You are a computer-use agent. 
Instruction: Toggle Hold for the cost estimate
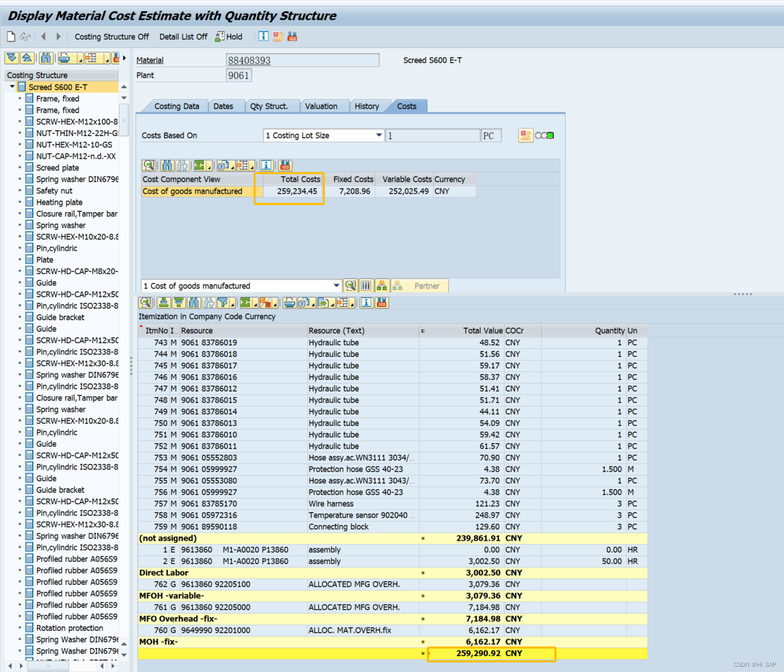pyautogui.click(x=228, y=36)
